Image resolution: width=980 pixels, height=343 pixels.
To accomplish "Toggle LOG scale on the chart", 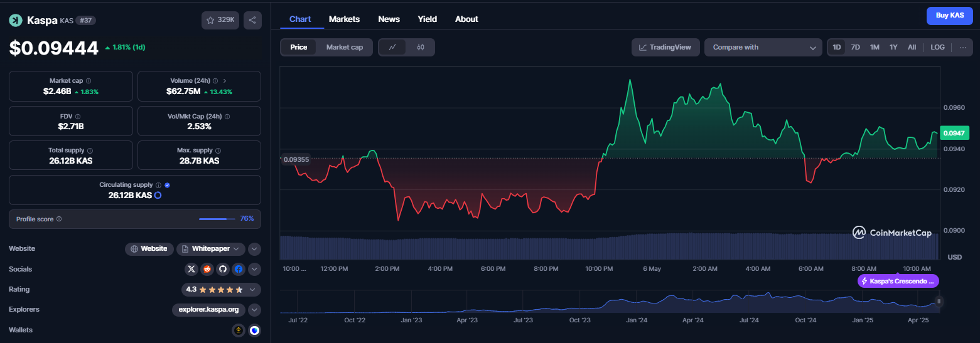I will click(x=937, y=47).
